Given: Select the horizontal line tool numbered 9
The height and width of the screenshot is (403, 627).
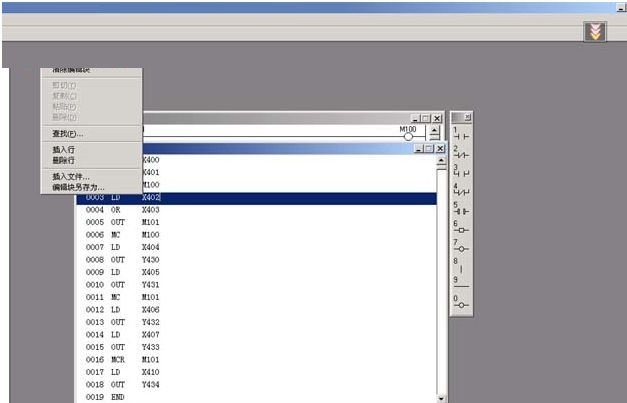Looking at the screenshot, I should [461, 283].
